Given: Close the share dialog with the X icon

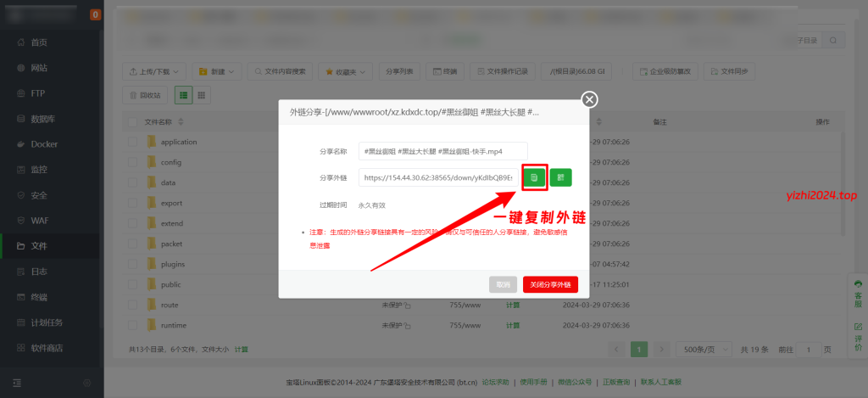Looking at the screenshot, I should (590, 100).
